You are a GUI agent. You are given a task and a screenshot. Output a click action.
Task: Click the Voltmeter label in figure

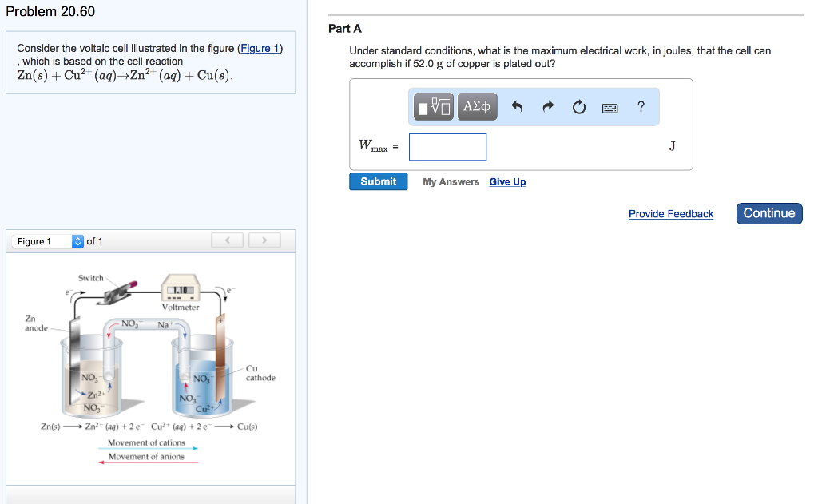(x=181, y=308)
